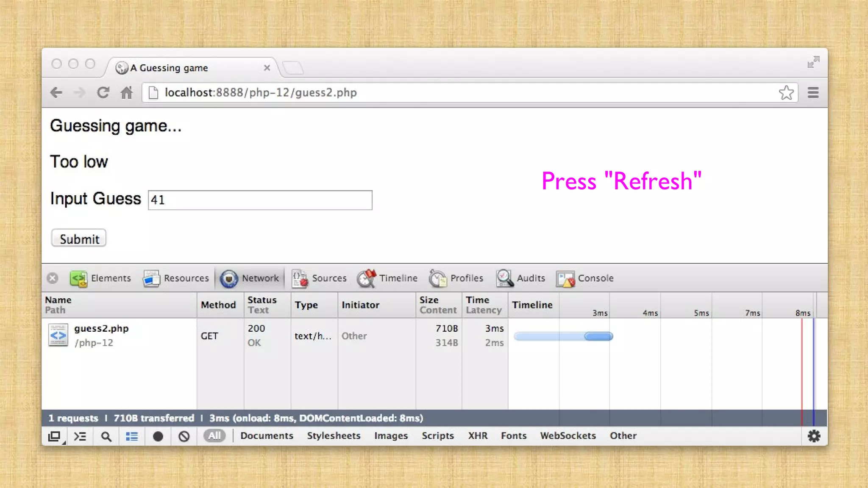The image size is (868, 488).
Task: Open the Console panel
Action: tap(585, 278)
